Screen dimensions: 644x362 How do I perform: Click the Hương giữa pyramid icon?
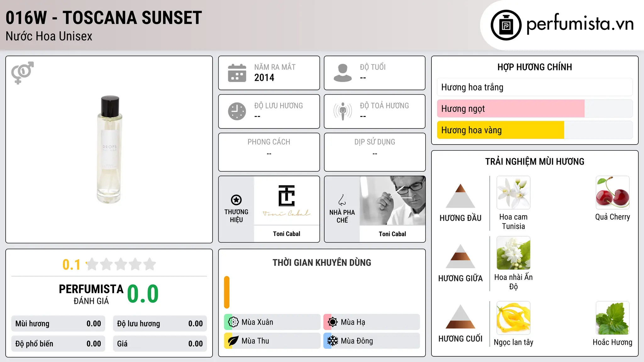(460, 256)
